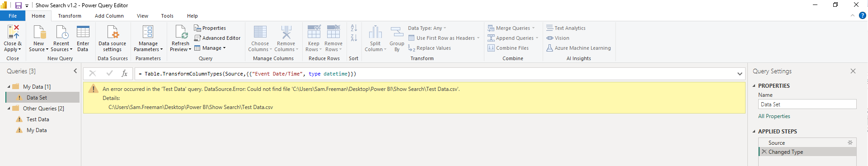Collapse the My Data [1] folder
The width and height of the screenshot is (868, 166).
9,86
